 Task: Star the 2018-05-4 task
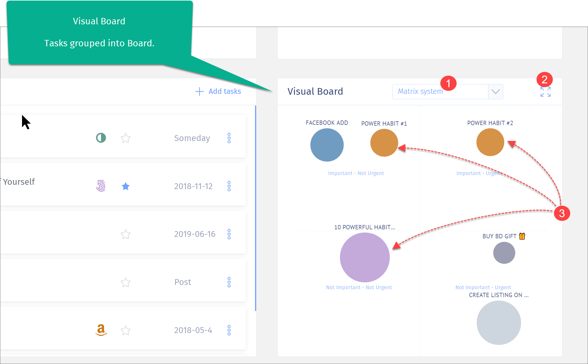pos(125,330)
